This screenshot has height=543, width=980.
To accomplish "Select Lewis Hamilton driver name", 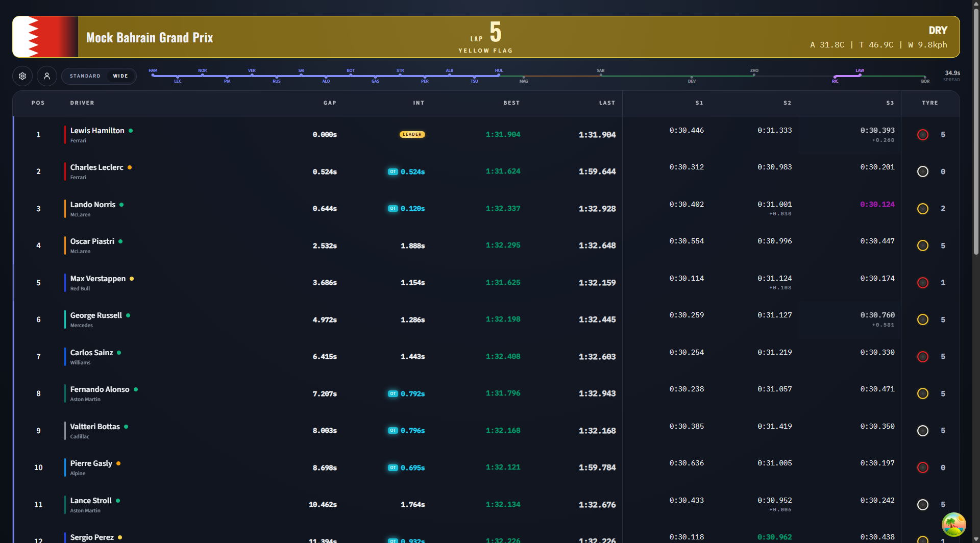I will coord(97,131).
